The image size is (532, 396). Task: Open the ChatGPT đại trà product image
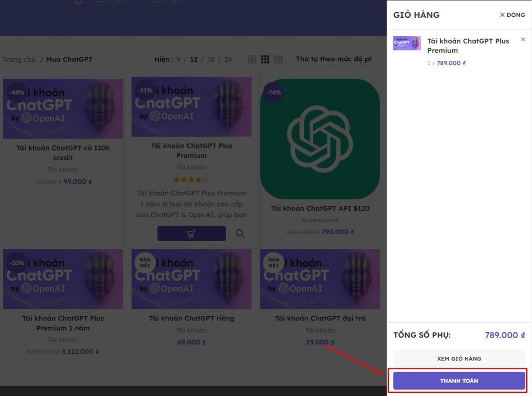(x=320, y=279)
